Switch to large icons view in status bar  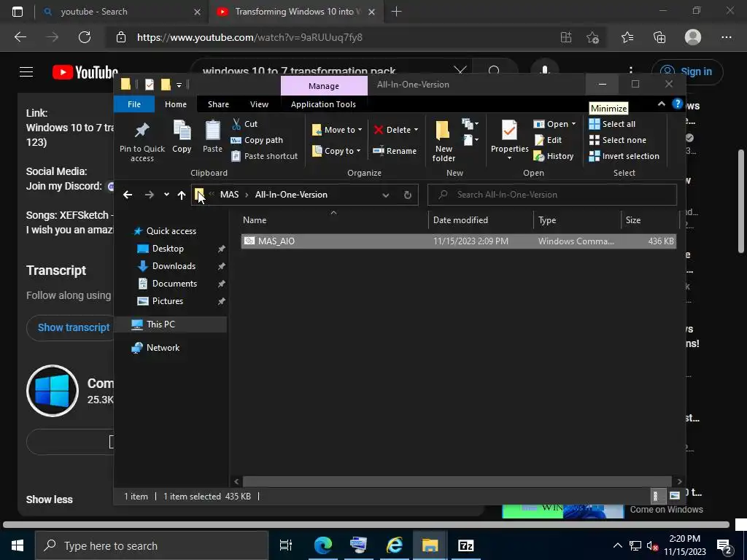tap(675, 496)
